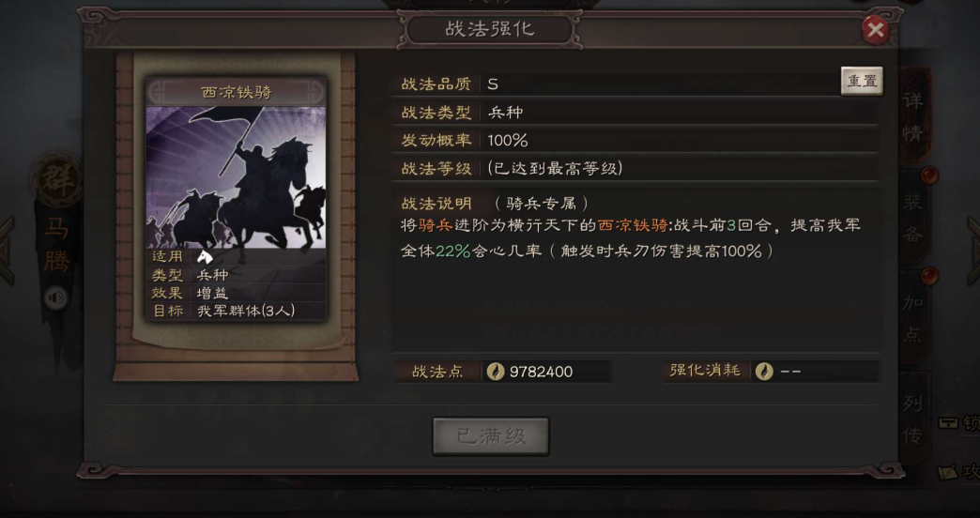The height and width of the screenshot is (518, 980).
Task: Click the 已满级 max level button
Action: [x=491, y=436]
